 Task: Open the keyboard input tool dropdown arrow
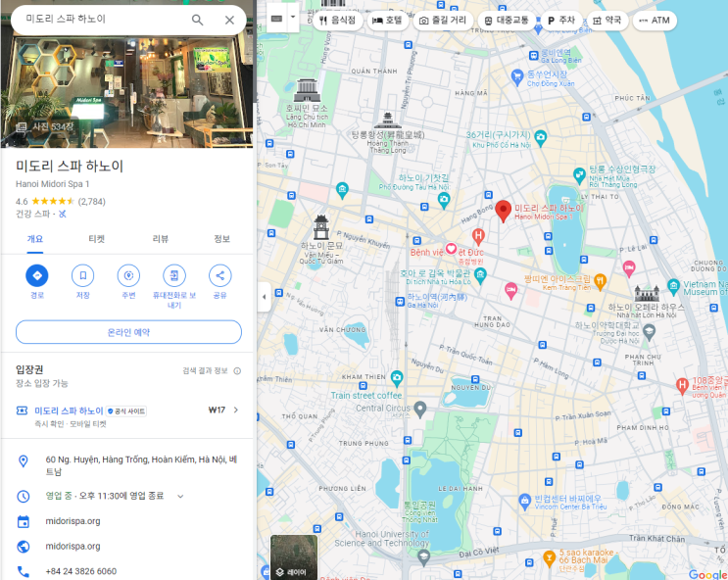point(293,17)
